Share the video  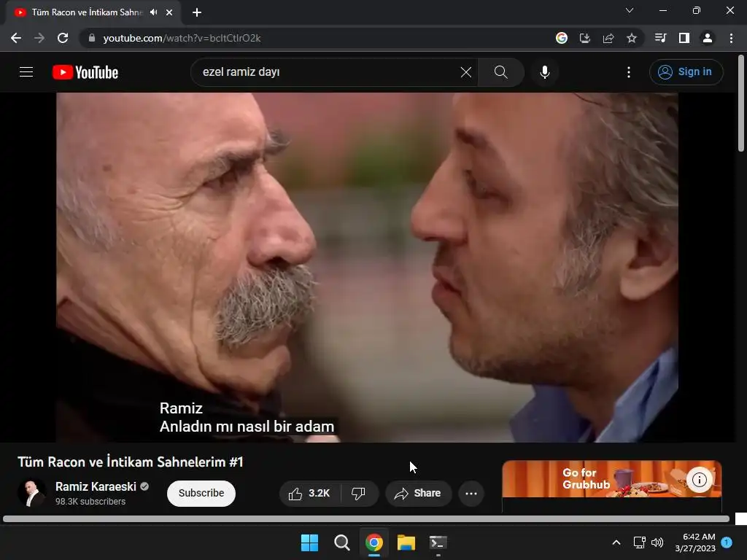coord(418,494)
